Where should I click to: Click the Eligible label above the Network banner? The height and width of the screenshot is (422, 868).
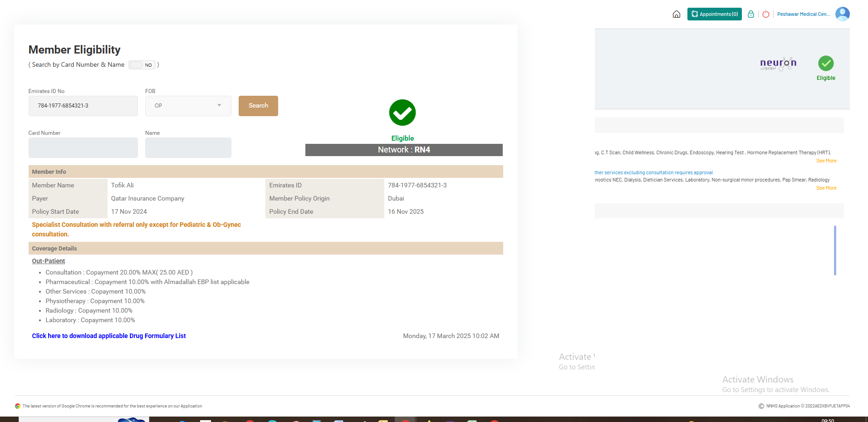402,138
